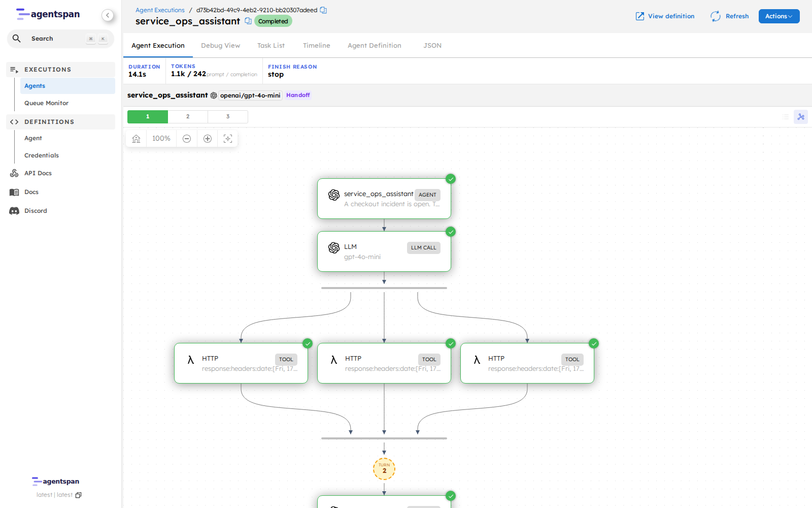The width and height of the screenshot is (812, 508).
Task: Focus the Search input field
Action: (60, 39)
